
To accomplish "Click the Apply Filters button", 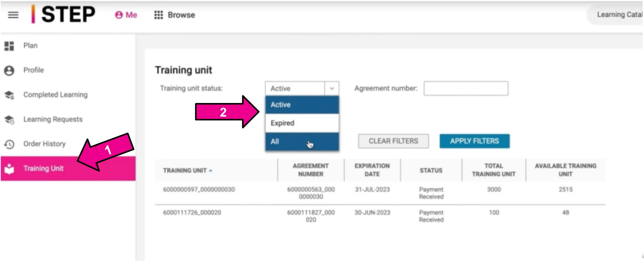I will tap(475, 141).
